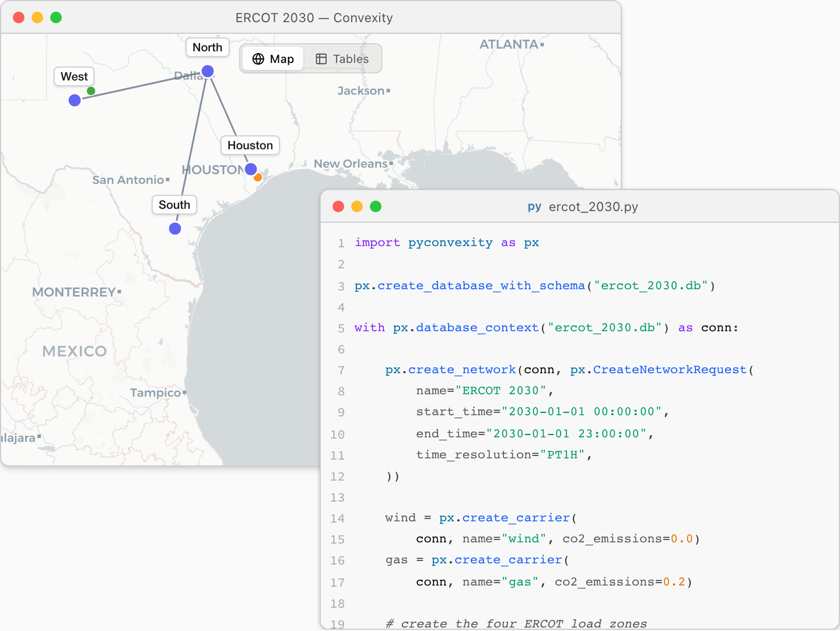Minimize the ercot_2030.py editor window
The image size is (840, 631).
click(x=357, y=206)
